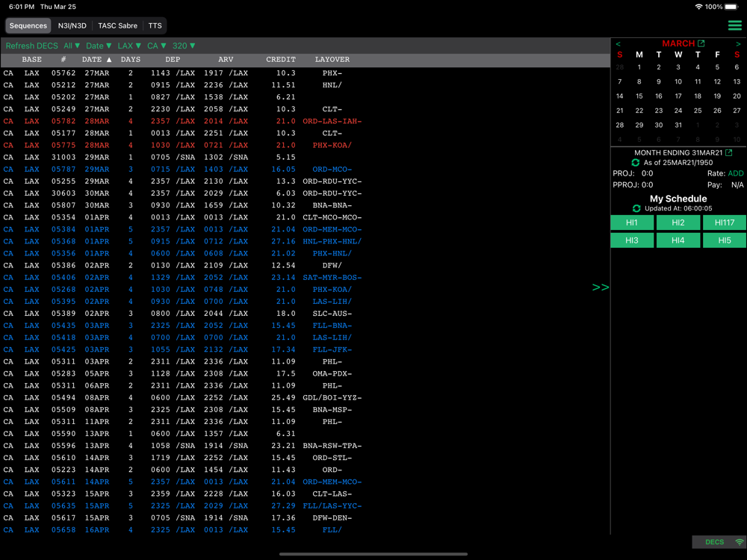Tap the Wi-Fi icon in status bar

point(699,7)
